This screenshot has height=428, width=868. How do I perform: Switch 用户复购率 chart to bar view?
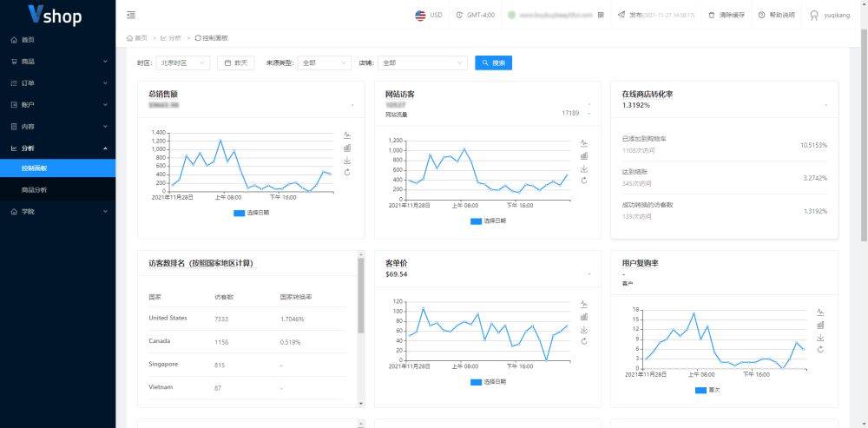pos(820,325)
